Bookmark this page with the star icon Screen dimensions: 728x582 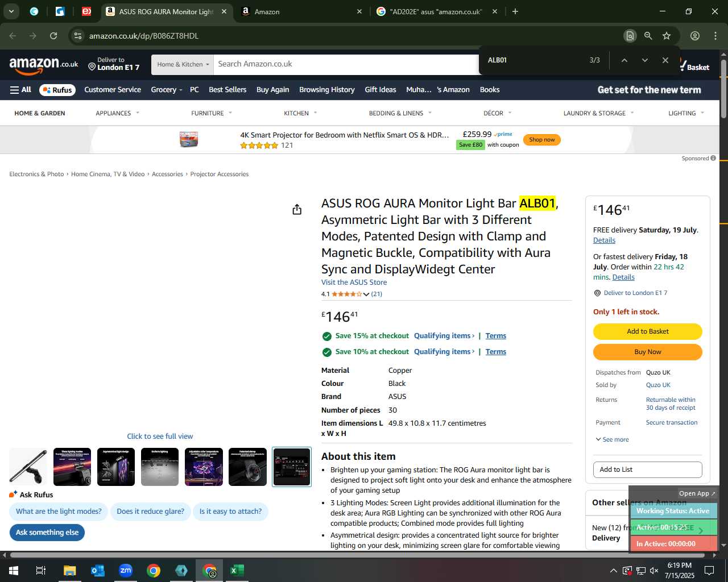(667, 36)
